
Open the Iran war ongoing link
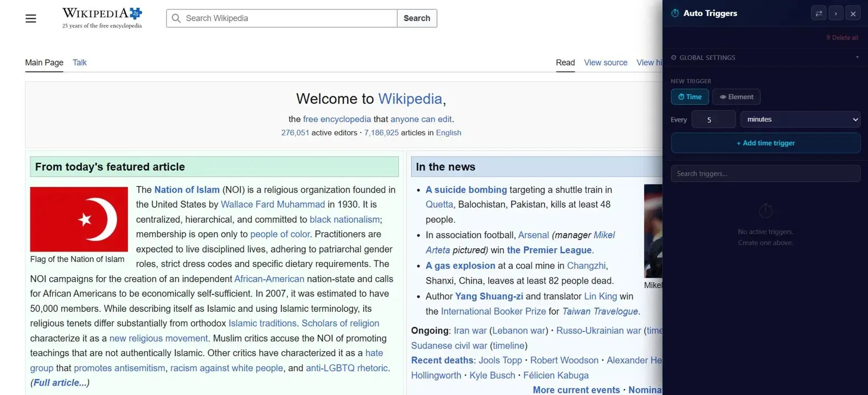[x=470, y=331]
